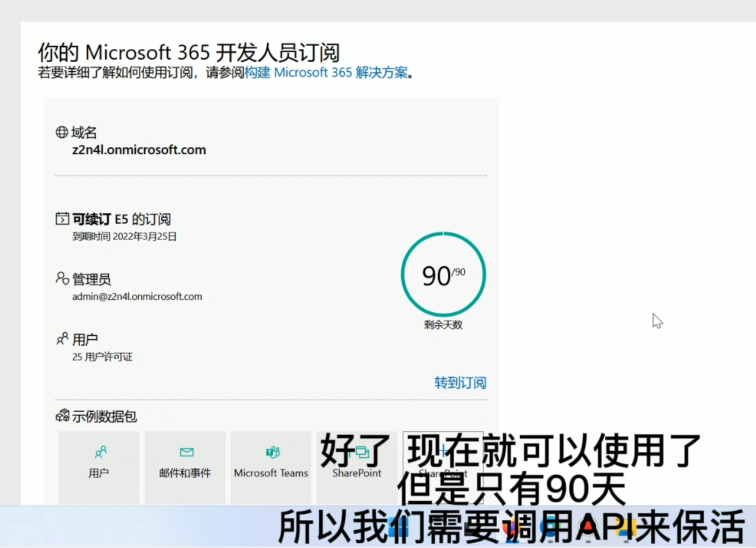Click the 可续订 E5 的订阅 heading
Screen dimensions: 756x548
[122, 219]
